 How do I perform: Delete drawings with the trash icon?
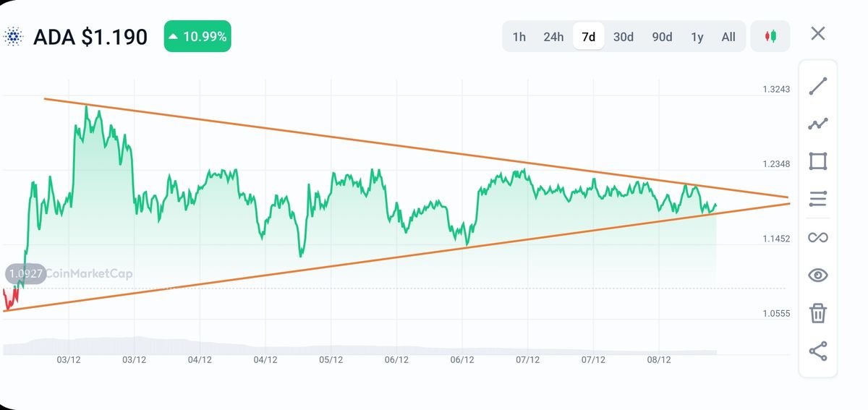tap(818, 313)
